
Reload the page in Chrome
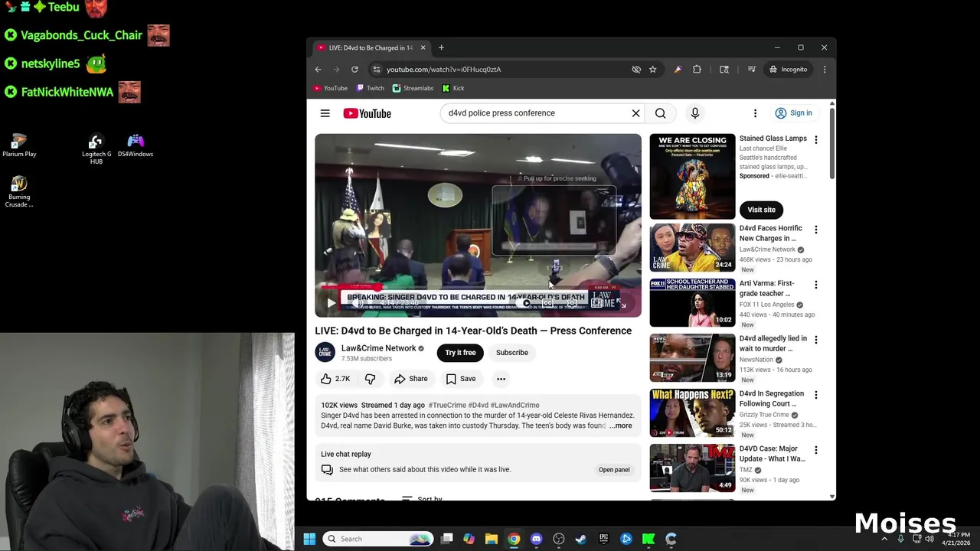click(354, 69)
